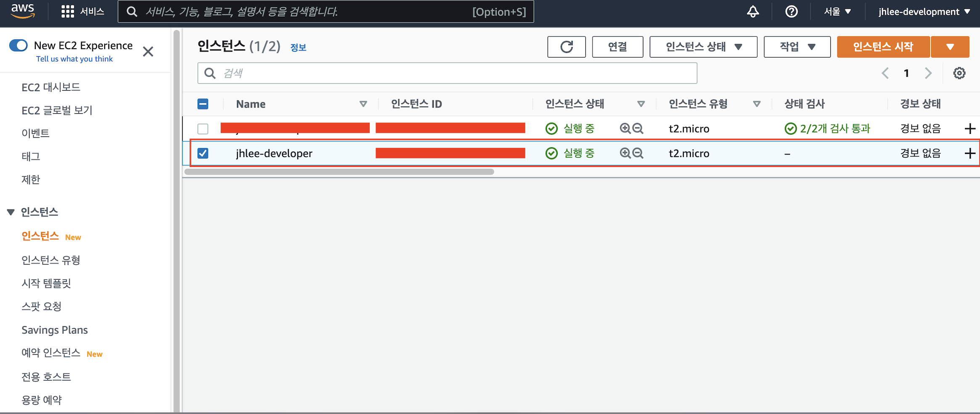Click the 인스턴스 시작 launch button
This screenshot has width=980, height=414.
pyautogui.click(x=883, y=47)
